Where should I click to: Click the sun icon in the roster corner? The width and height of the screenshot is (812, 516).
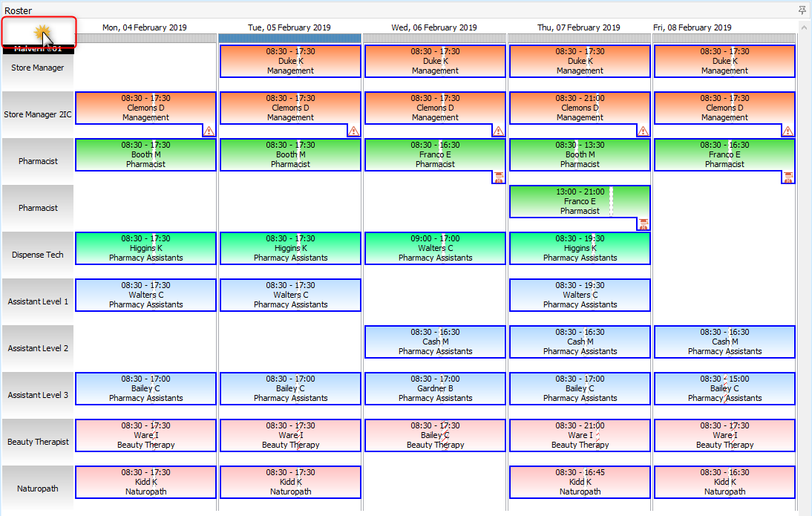[x=41, y=32]
